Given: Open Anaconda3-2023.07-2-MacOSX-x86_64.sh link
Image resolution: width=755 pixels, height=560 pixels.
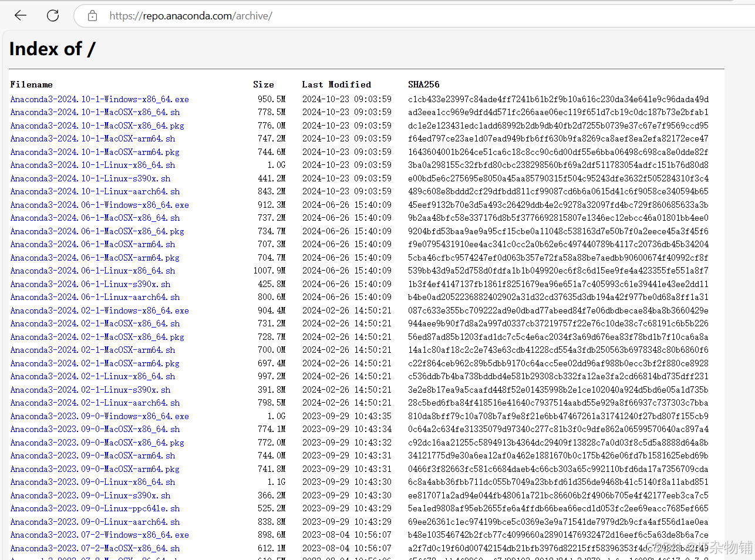Looking at the screenshot, I should (95, 548).
